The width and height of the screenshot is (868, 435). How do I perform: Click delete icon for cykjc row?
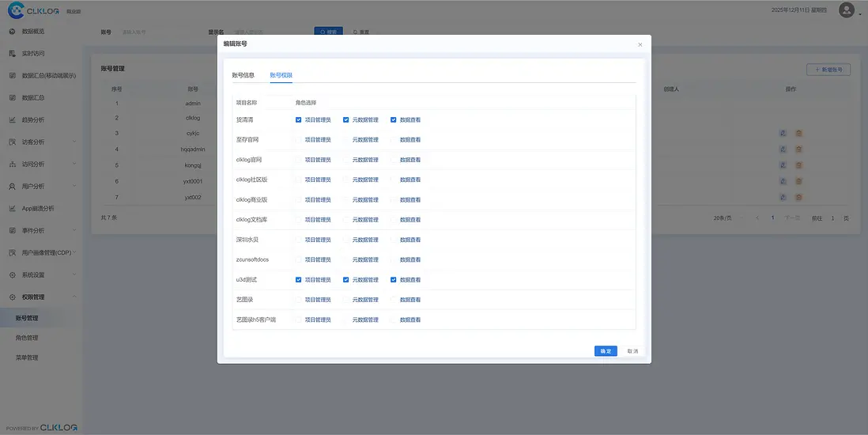tap(798, 133)
